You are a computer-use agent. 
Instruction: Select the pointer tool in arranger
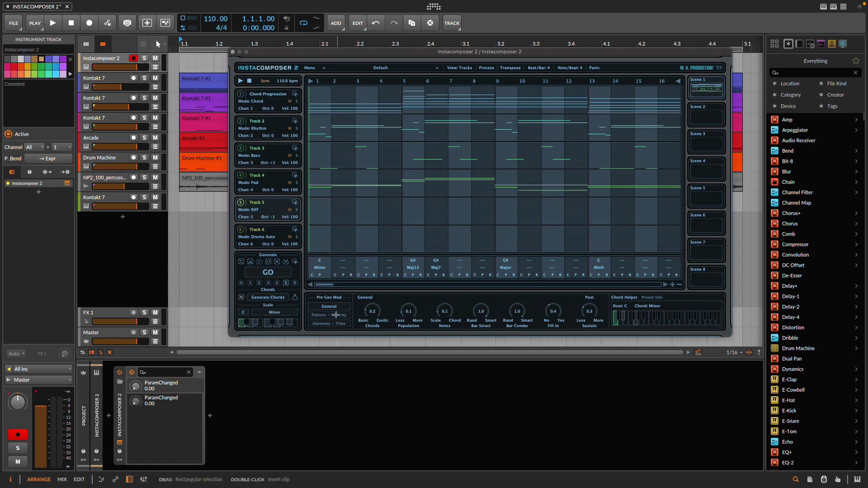pyautogui.click(x=158, y=44)
